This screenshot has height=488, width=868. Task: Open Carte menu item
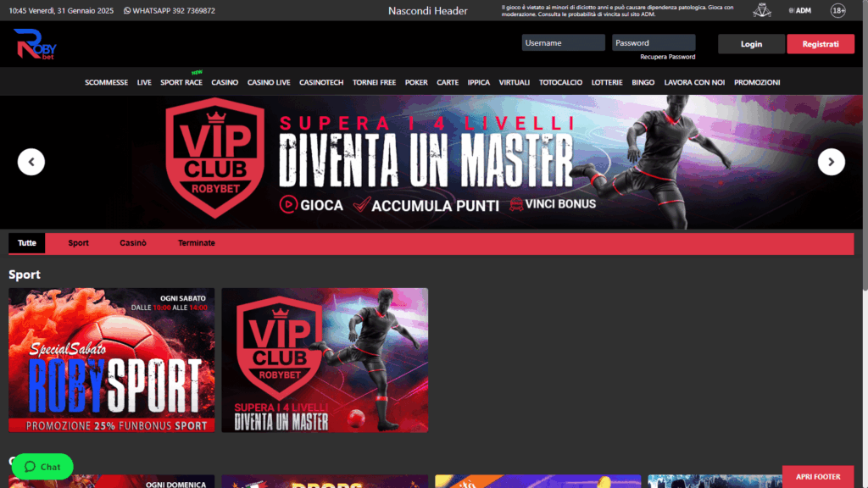pyautogui.click(x=448, y=82)
